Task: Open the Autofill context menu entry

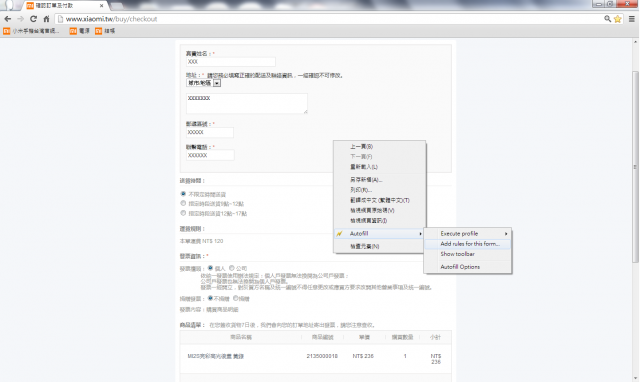Action: 380,233
